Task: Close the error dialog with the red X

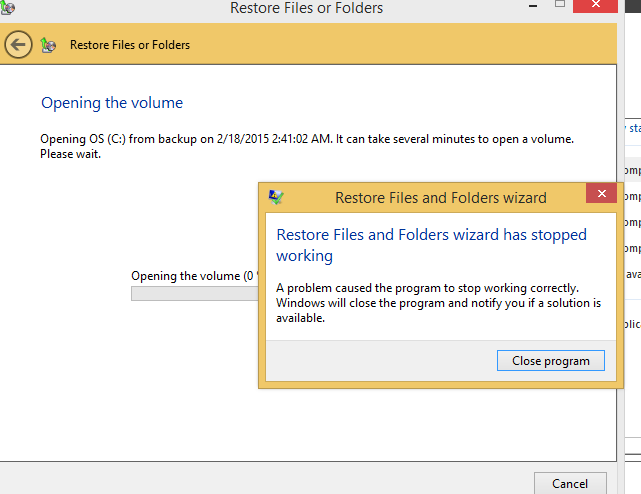Action: coord(600,195)
